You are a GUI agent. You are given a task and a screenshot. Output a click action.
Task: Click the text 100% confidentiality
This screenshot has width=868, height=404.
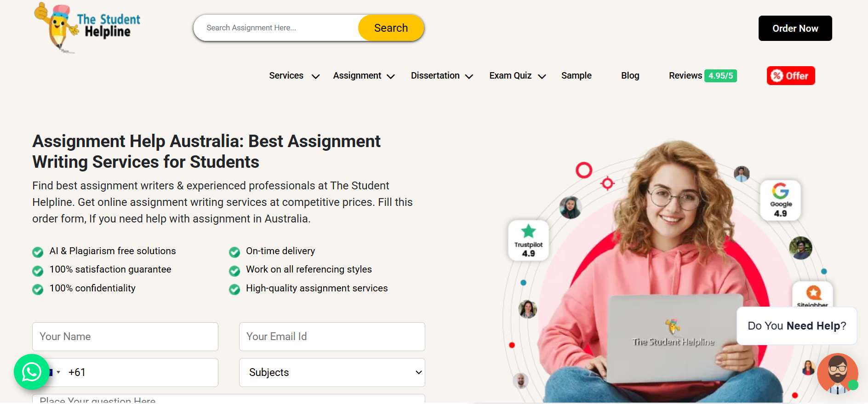[92, 288]
